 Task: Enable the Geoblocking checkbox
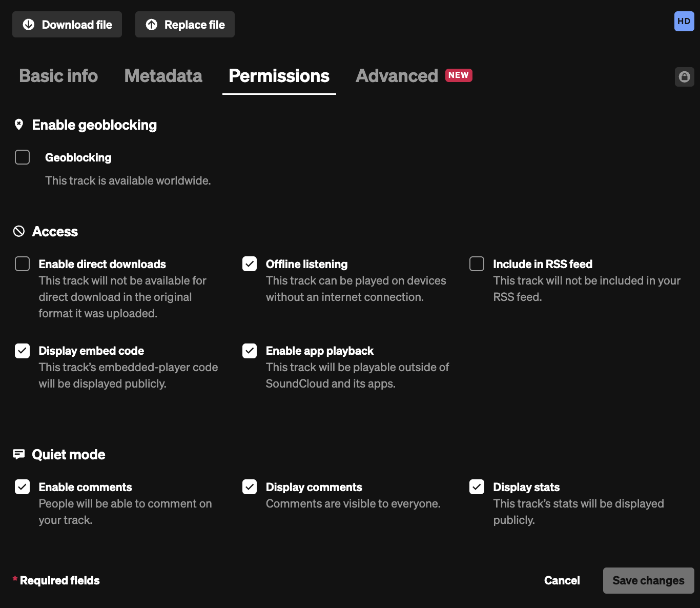click(x=23, y=157)
